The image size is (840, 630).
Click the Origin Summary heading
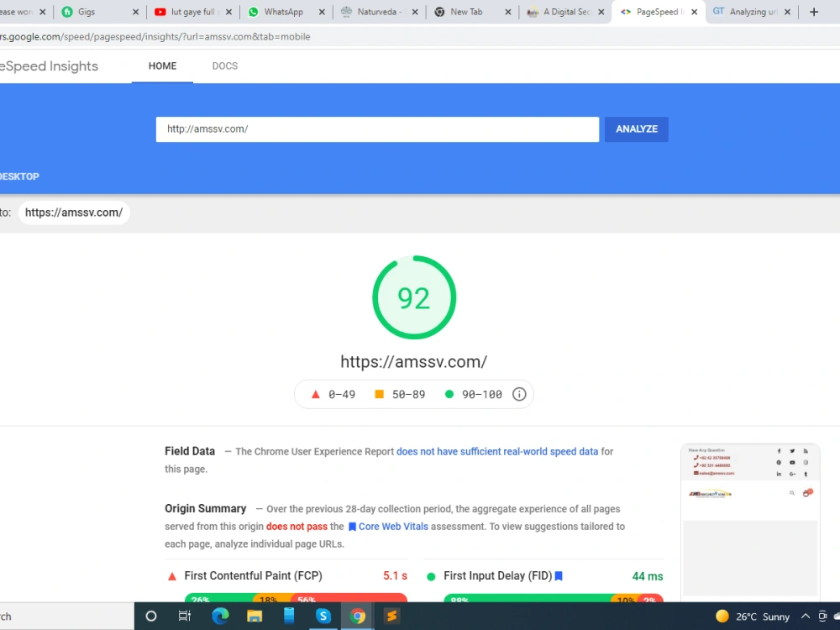(206, 508)
